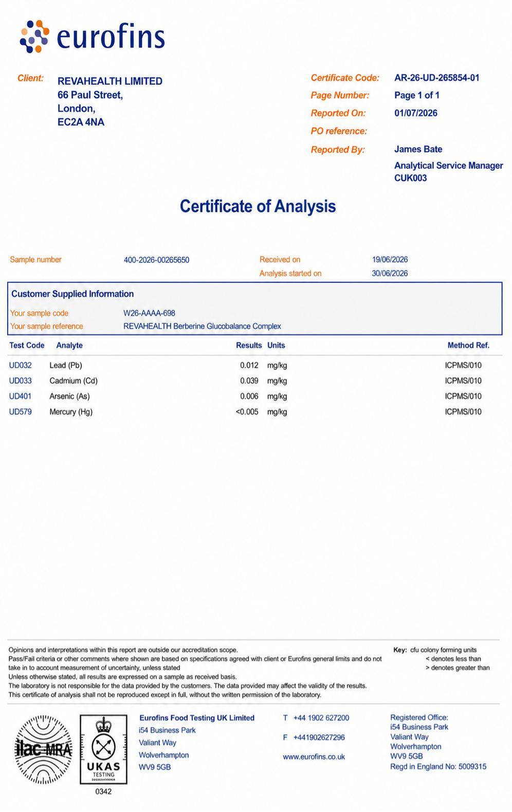Select analysis start date 30/06/2026

[x=390, y=274]
